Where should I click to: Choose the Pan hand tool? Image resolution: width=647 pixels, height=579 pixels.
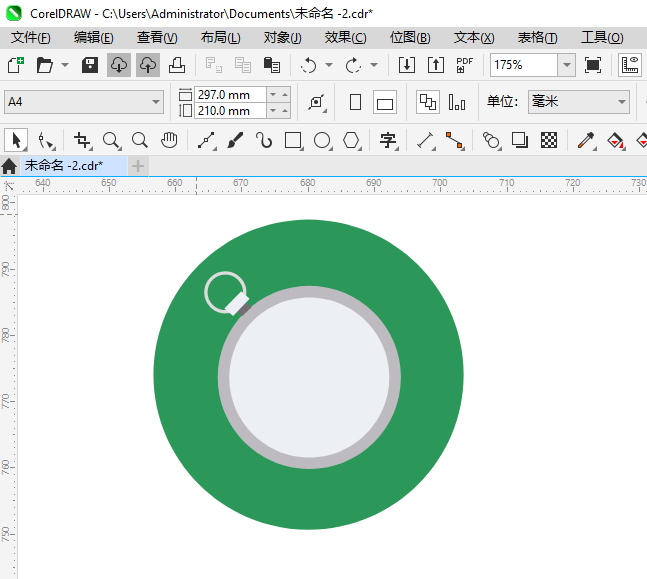(170, 140)
